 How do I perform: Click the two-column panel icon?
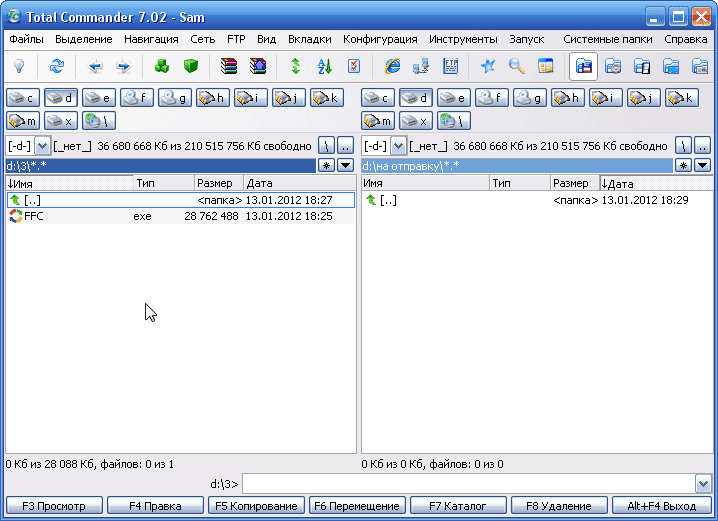(x=642, y=66)
